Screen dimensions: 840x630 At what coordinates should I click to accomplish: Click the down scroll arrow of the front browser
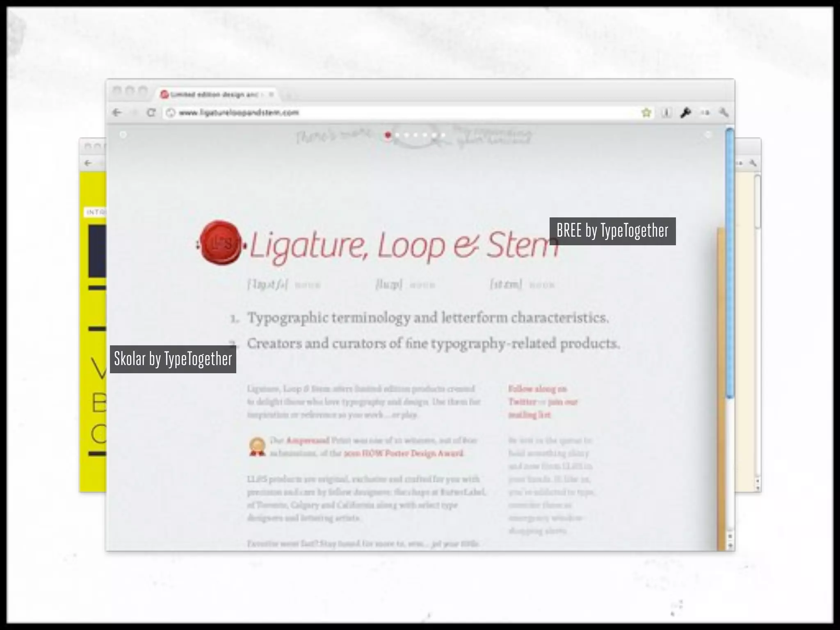[x=730, y=546]
